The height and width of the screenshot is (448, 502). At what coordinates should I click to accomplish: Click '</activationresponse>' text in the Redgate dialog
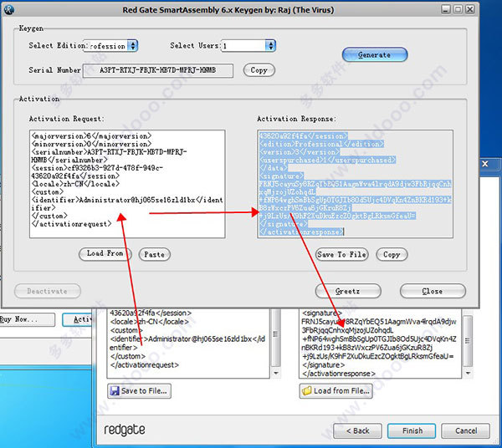[339, 374]
